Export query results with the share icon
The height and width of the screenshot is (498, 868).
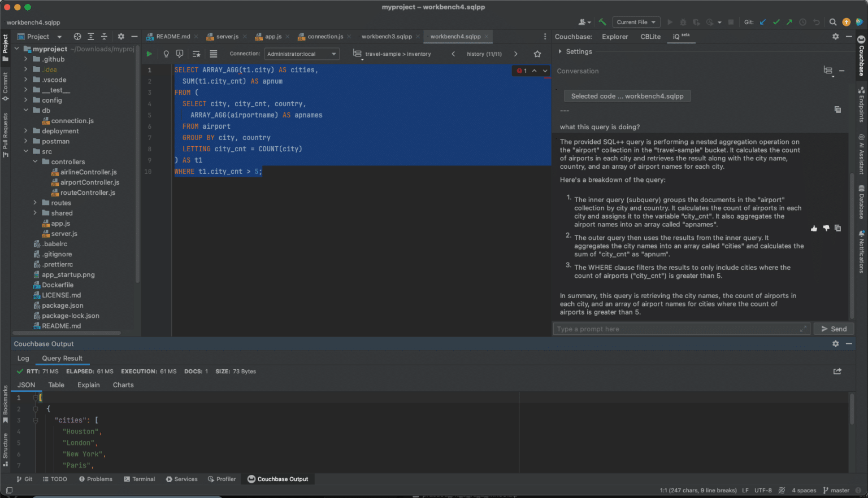point(837,371)
